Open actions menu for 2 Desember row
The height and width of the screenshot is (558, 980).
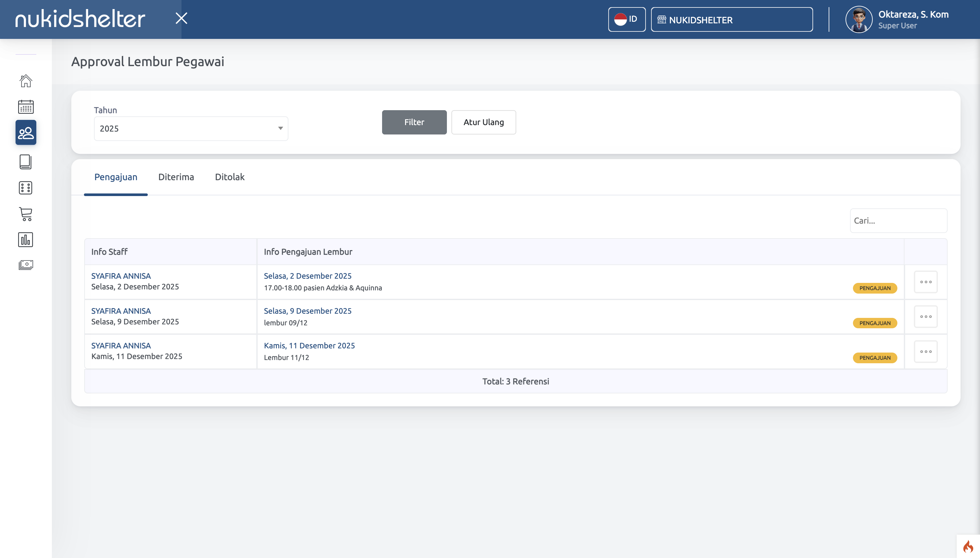point(925,282)
